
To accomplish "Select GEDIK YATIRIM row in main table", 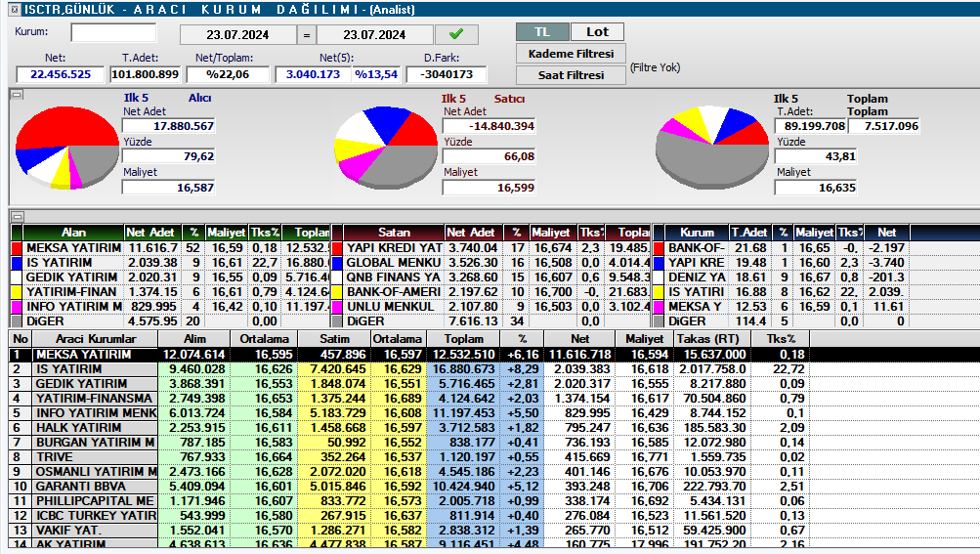I will (493, 384).
